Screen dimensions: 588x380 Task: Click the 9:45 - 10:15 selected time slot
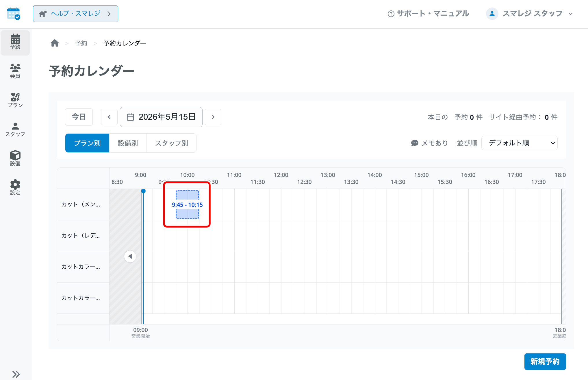coord(187,204)
